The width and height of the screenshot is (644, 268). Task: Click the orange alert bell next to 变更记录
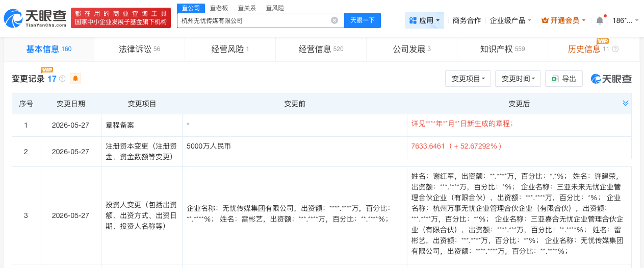[75, 79]
